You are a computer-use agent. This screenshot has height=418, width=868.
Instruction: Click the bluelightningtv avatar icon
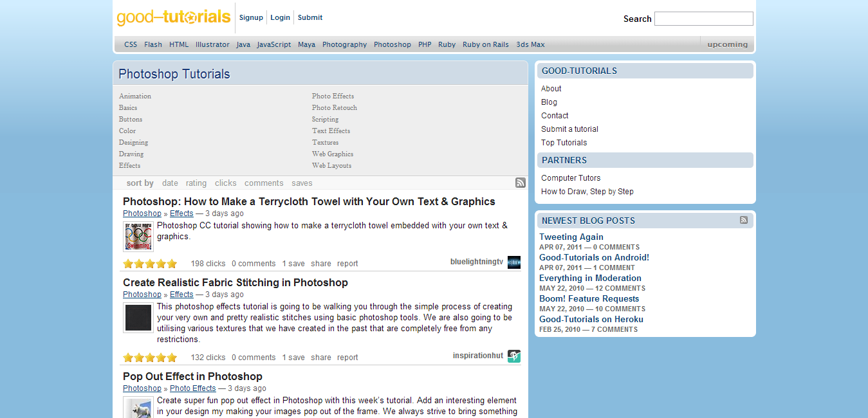click(x=513, y=262)
